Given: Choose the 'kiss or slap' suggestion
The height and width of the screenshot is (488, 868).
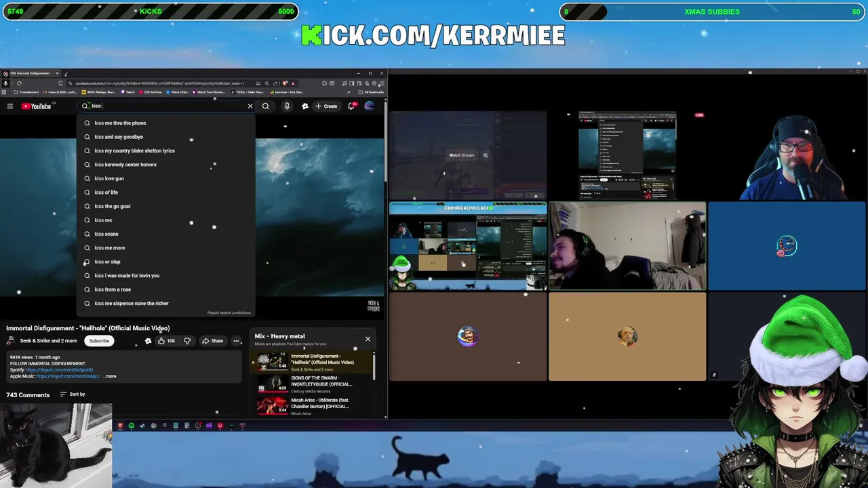Looking at the screenshot, I should coord(166,262).
